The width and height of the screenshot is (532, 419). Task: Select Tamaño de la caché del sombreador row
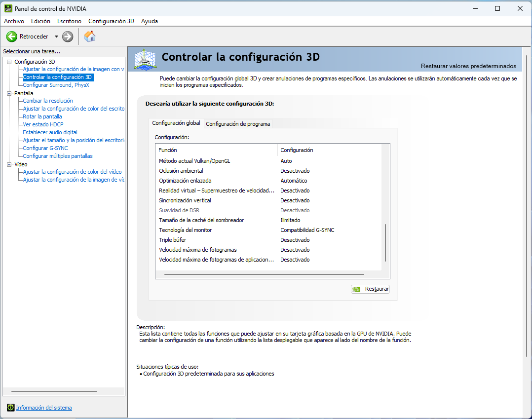coord(268,220)
